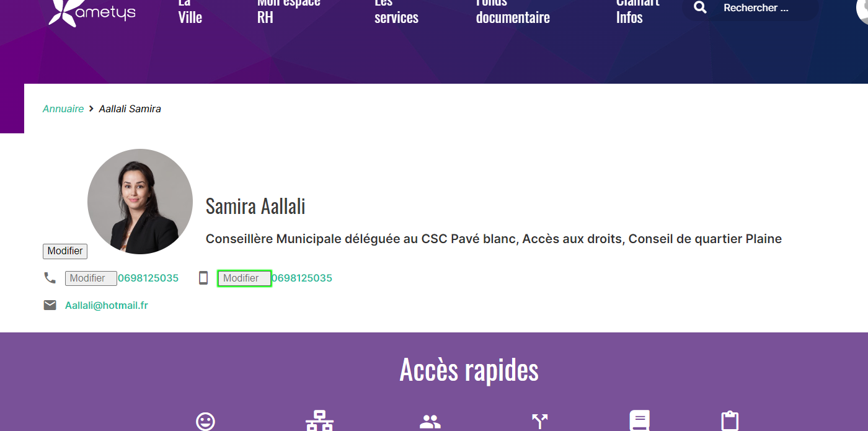The height and width of the screenshot is (431, 868).
Task: Open the smiley face quick access shortcut
Action: [205, 421]
